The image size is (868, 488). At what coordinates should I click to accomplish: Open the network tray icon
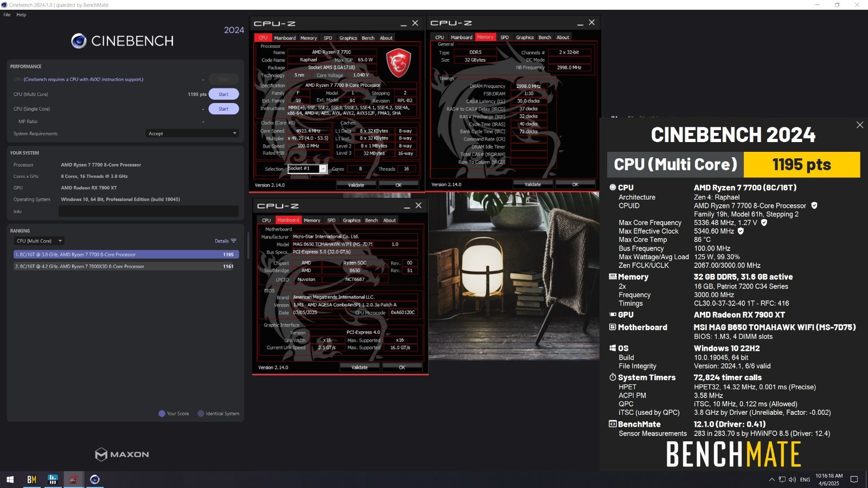pos(782,479)
